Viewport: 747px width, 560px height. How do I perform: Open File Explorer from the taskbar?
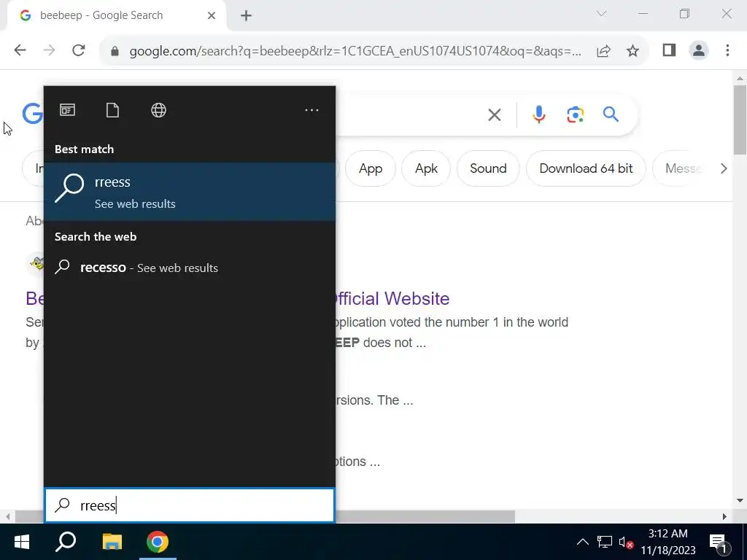pos(112,542)
